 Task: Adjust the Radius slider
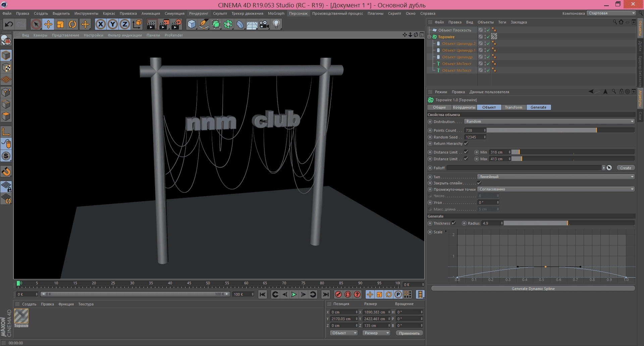[569, 223]
